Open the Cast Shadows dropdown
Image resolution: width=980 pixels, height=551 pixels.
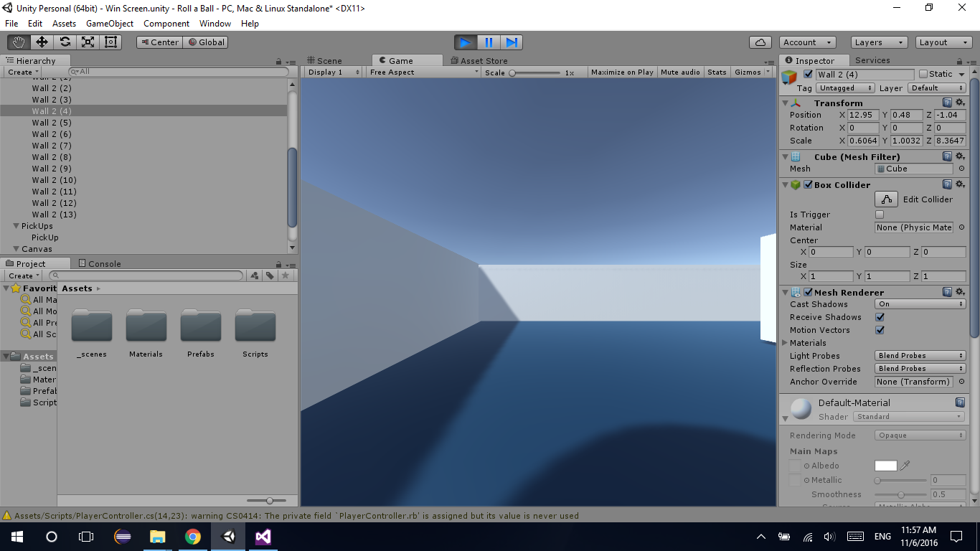click(x=919, y=303)
